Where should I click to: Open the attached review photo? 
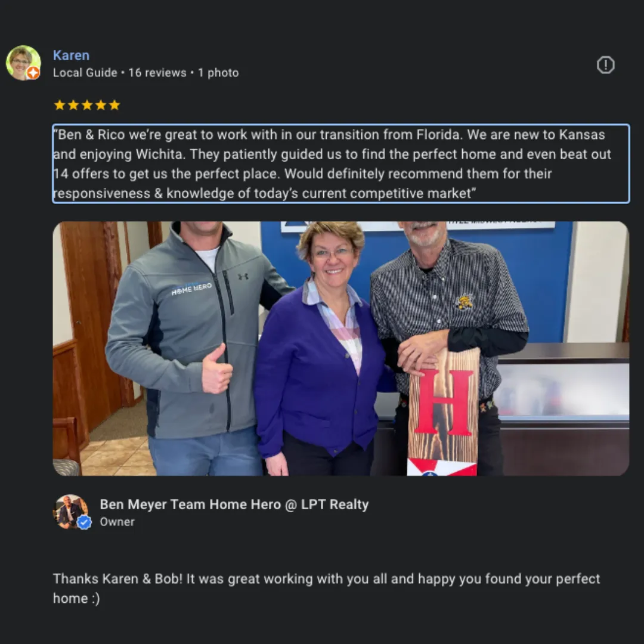click(x=341, y=348)
